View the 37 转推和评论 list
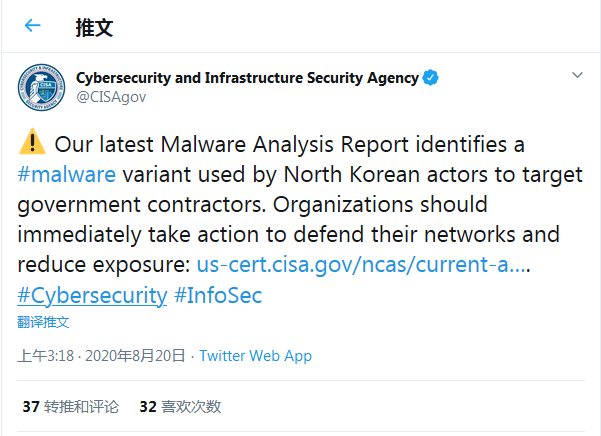The height and width of the screenshot is (436, 601). click(x=70, y=407)
